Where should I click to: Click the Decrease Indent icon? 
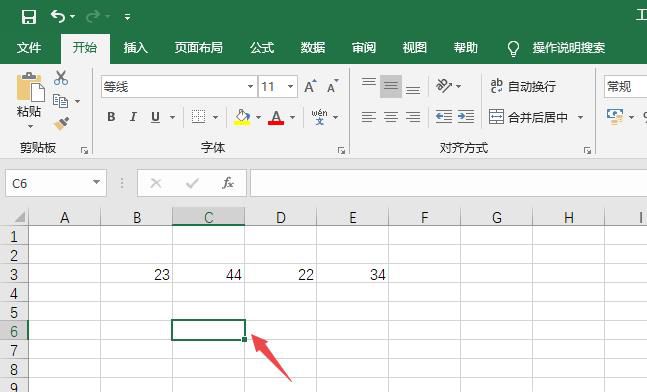pyautogui.click(x=444, y=117)
